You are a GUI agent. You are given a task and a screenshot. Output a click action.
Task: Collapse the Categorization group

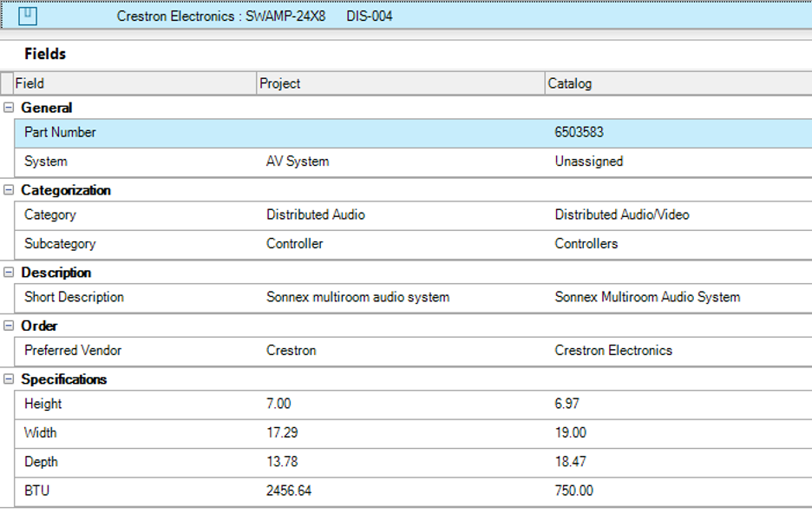pos(9,190)
